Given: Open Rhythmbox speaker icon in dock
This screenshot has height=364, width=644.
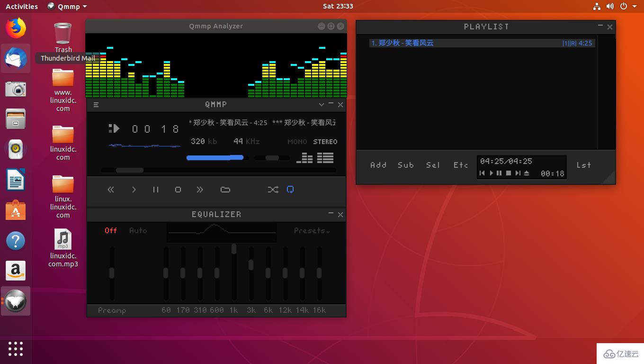Looking at the screenshot, I should click(16, 149).
